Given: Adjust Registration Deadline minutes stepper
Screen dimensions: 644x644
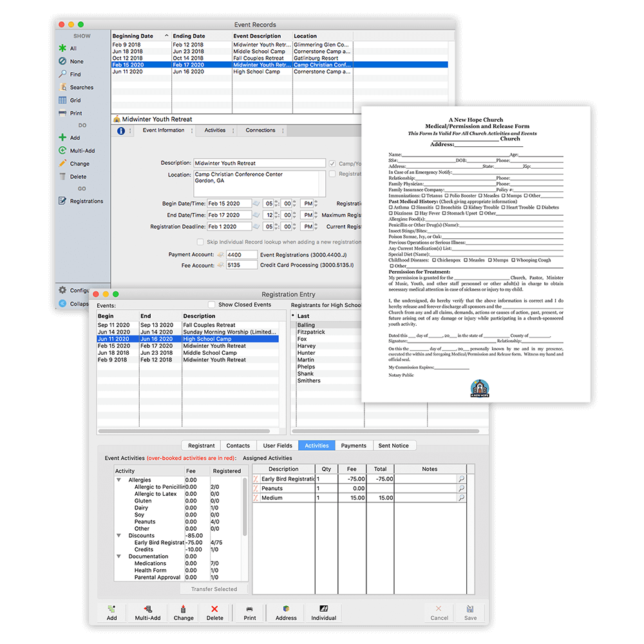Looking at the screenshot, I should [294, 226].
